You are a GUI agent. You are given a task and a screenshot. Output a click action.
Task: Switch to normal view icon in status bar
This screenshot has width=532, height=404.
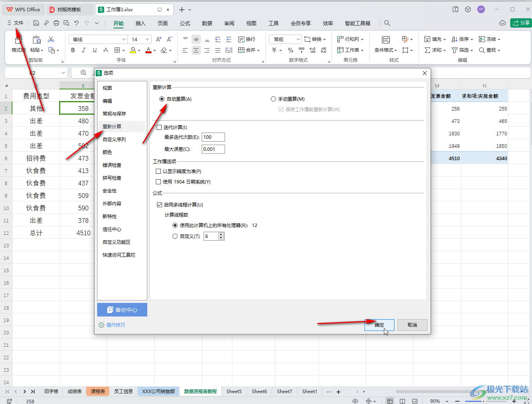(x=390, y=401)
